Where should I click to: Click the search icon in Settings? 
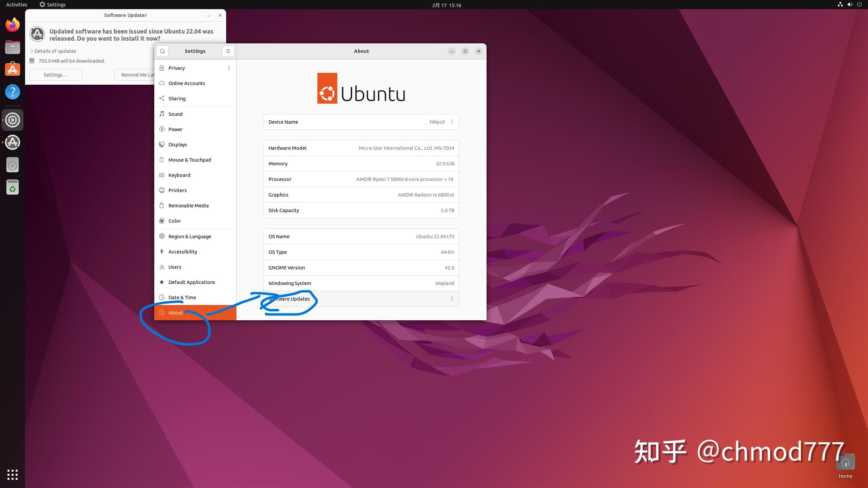[162, 51]
